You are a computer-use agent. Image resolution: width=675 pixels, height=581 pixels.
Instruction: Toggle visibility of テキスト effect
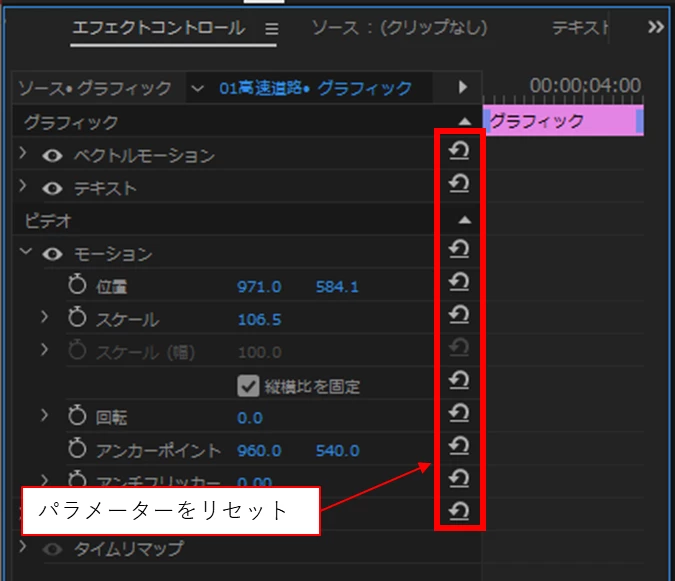coord(53,189)
